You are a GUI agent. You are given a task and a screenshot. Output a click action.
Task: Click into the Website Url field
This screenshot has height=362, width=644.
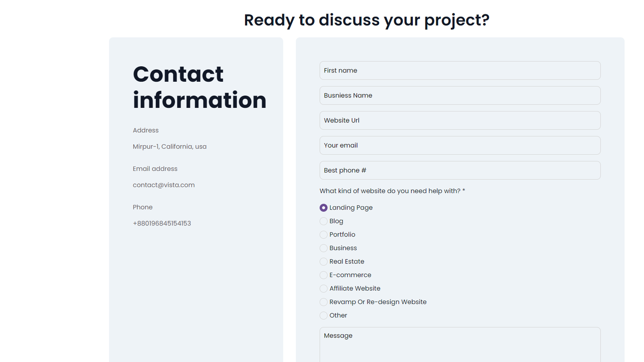point(460,120)
